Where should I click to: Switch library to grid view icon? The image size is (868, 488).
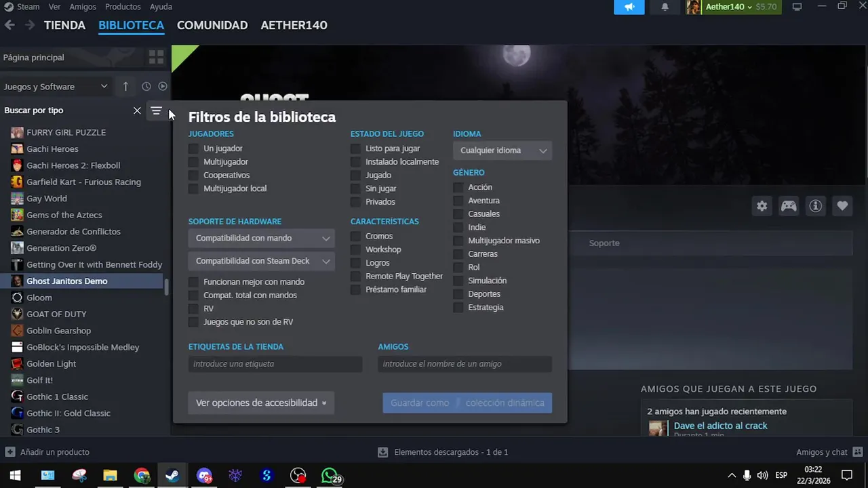[x=157, y=57]
